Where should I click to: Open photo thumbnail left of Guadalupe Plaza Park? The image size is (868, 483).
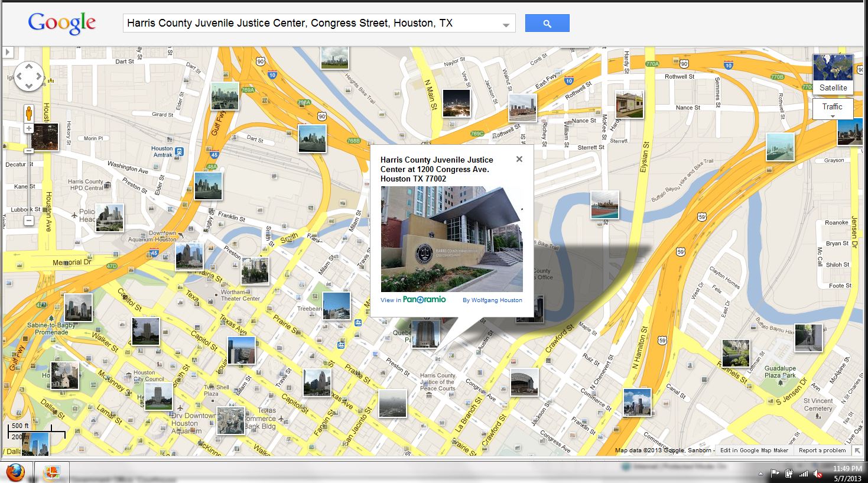click(736, 353)
